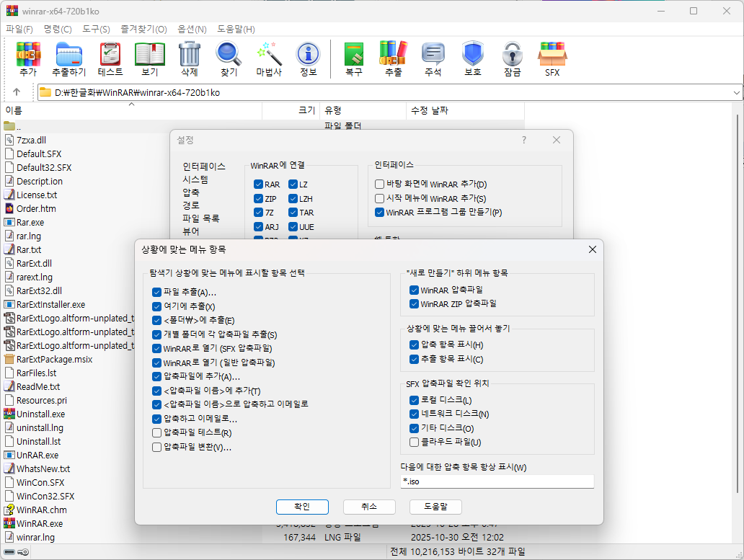Sort file list by 이름 column header
744x560 pixels.
[x=131, y=110]
